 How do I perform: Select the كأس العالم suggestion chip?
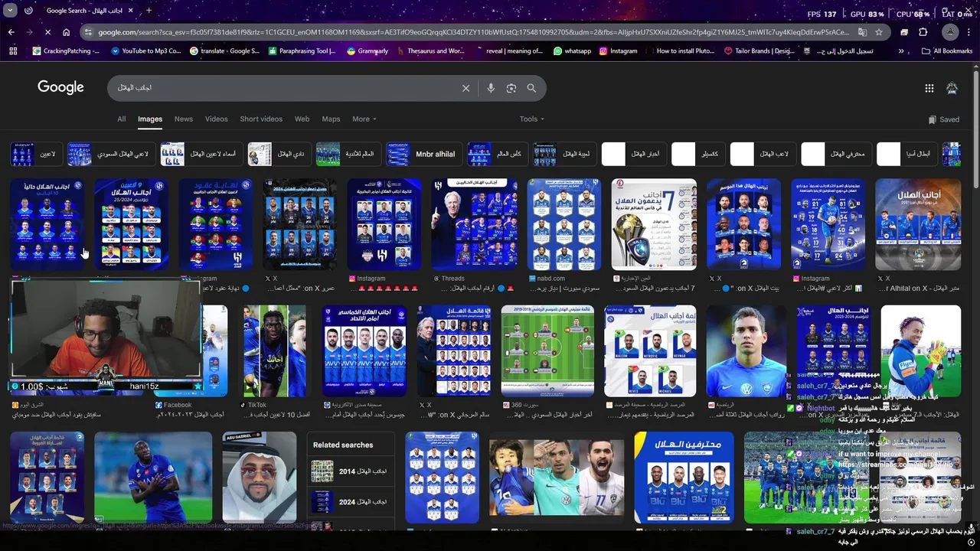(498, 154)
